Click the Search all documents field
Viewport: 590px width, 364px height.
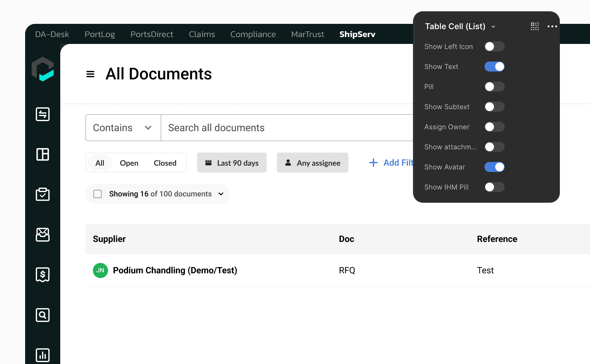click(x=287, y=128)
